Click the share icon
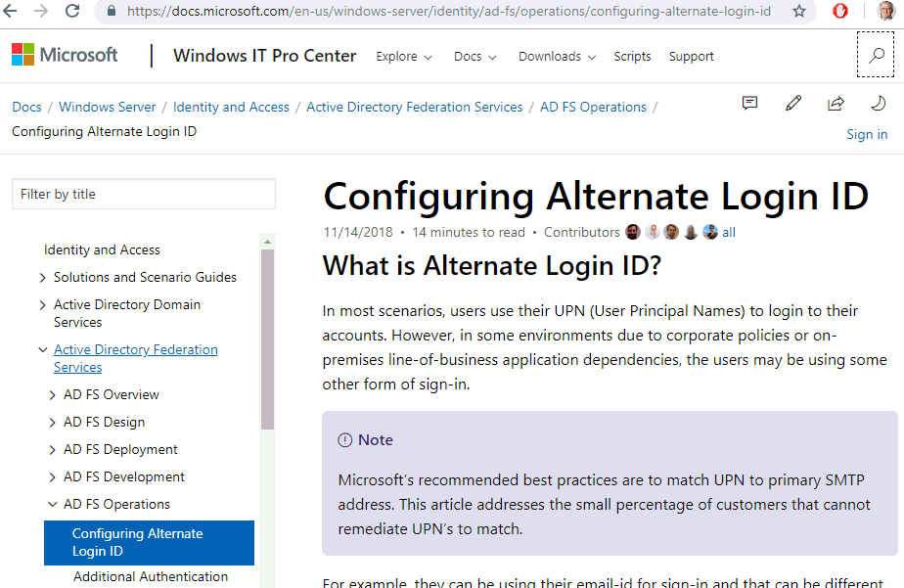Viewport: 904px width, 588px height. point(836,103)
